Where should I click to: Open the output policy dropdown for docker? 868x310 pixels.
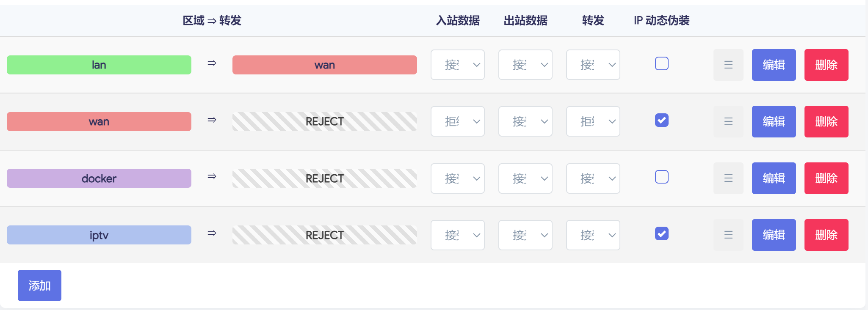(525, 178)
